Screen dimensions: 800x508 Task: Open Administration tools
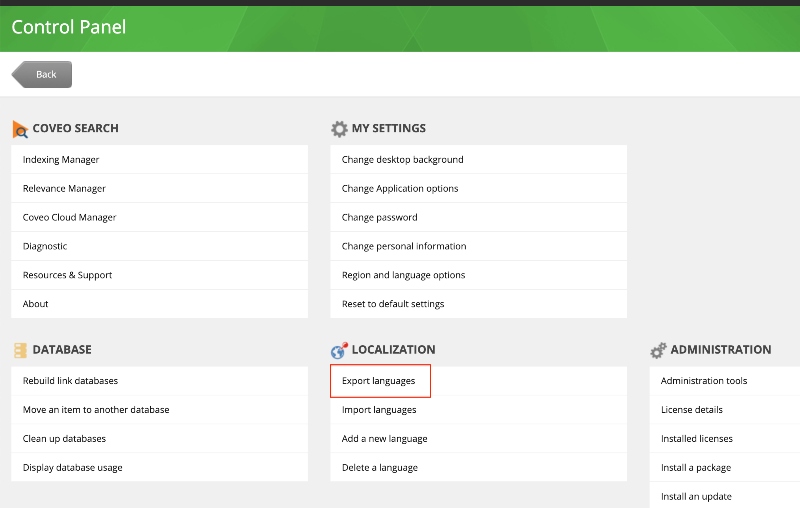(724, 381)
